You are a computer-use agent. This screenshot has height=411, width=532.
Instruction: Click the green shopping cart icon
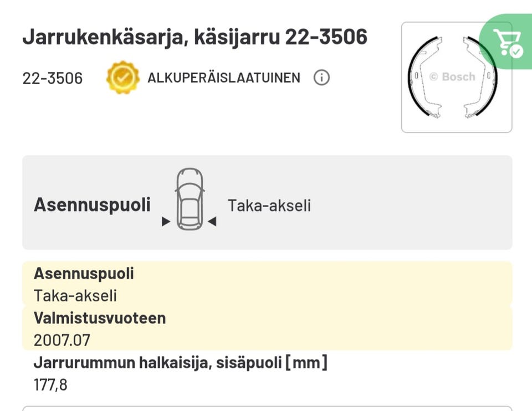(508, 40)
